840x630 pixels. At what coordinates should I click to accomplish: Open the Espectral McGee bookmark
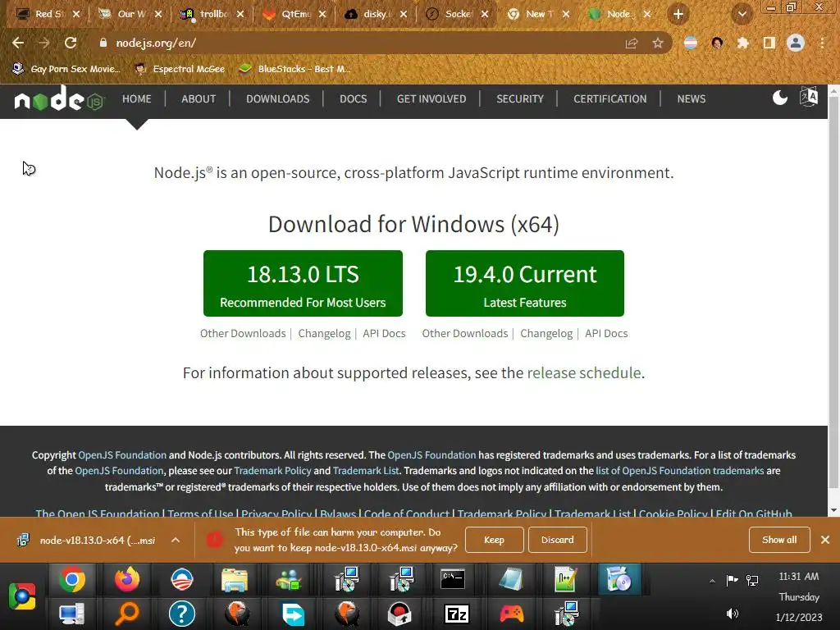(x=180, y=69)
